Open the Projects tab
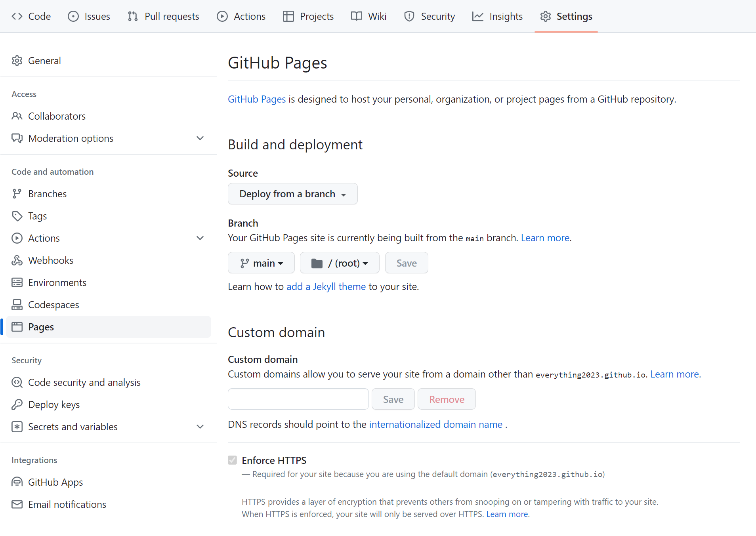 pyautogui.click(x=309, y=16)
